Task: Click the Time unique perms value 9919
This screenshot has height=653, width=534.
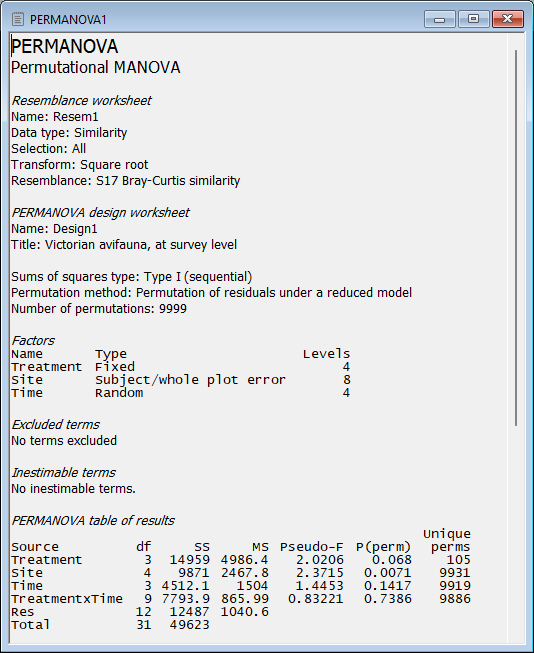Action: click(455, 586)
